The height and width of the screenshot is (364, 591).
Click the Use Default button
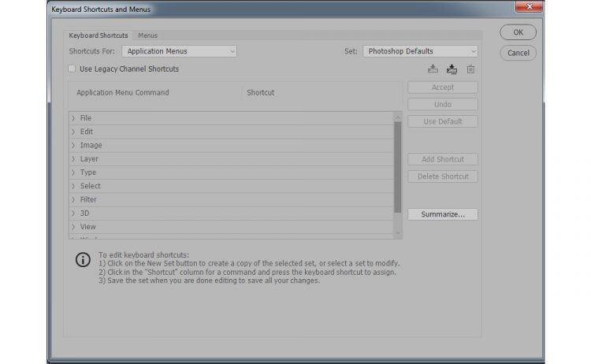tap(443, 121)
